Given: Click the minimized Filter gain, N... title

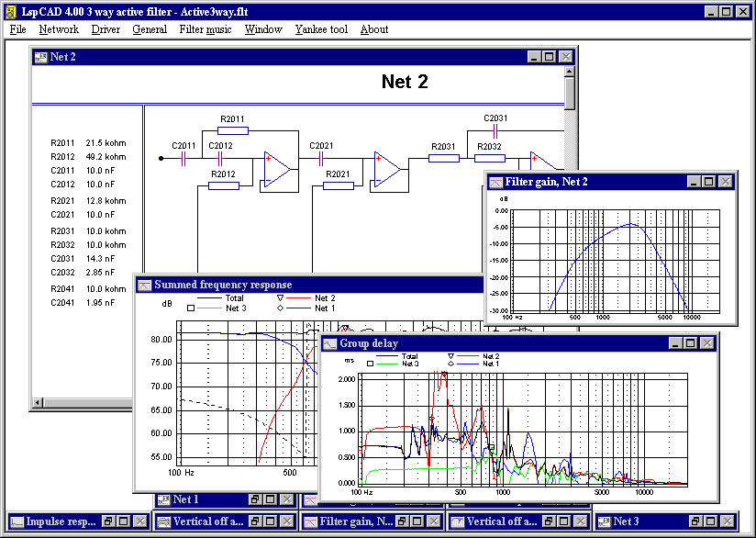Looking at the screenshot, I should (x=358, y=521).
